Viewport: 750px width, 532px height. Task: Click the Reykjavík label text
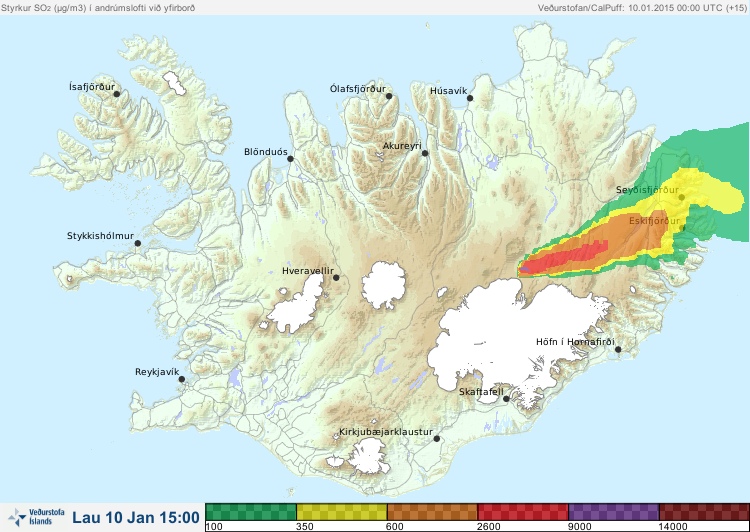(157, 372)
